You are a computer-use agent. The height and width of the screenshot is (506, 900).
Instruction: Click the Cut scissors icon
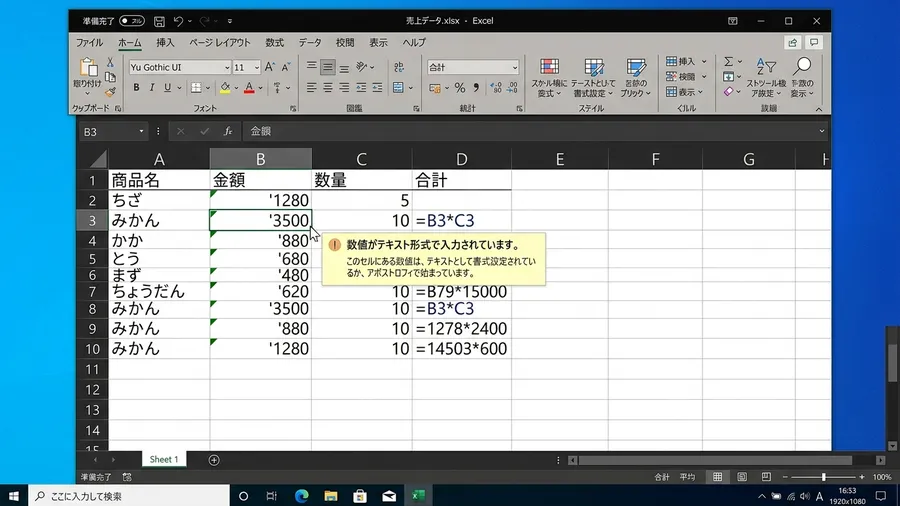(x=110, y=62)
